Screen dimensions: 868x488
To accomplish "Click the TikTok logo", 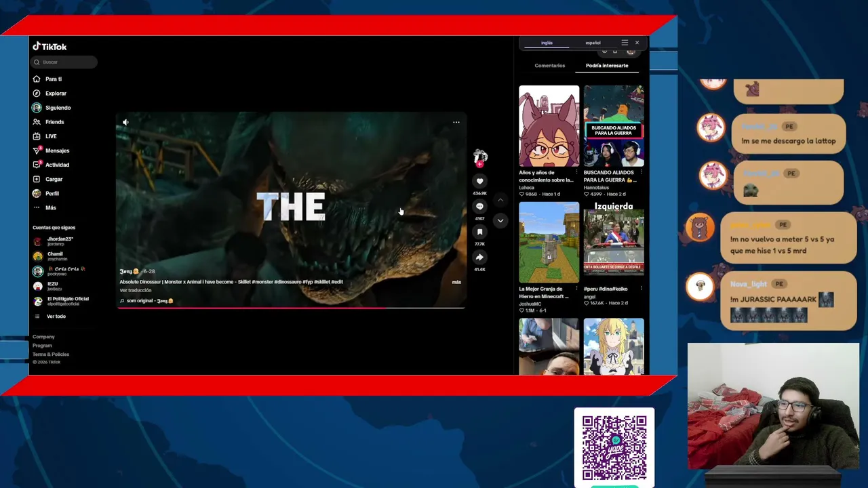I will [x=50, y=47].
